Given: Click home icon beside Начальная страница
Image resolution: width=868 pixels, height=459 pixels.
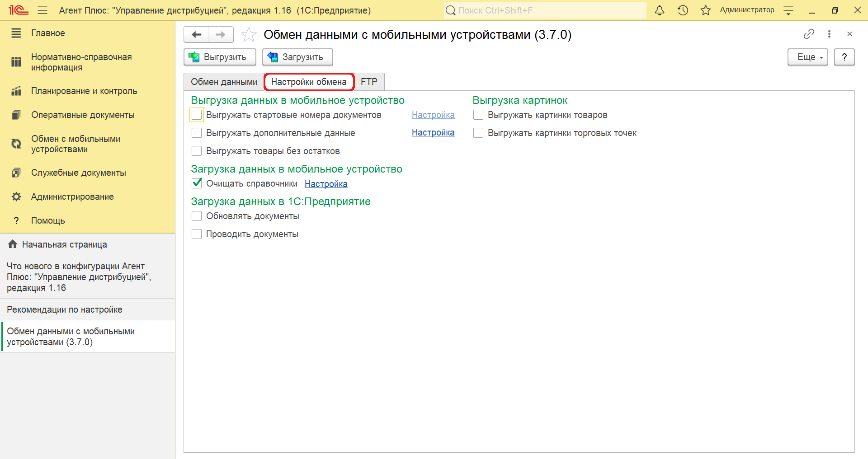Looking at the screenshot, I should (x=13, y=244).
